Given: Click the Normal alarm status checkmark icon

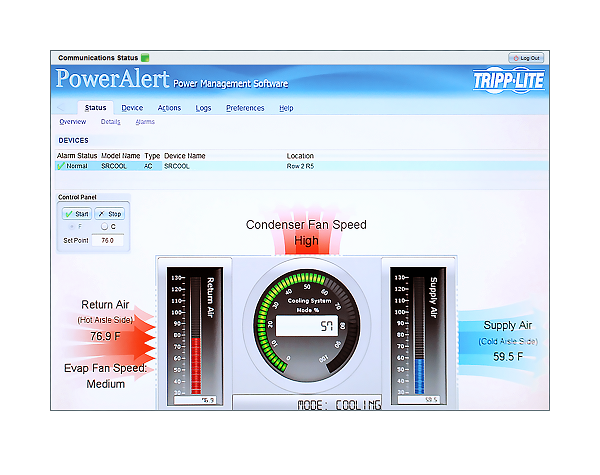Looking at the screenshot, I should (61, 166).
